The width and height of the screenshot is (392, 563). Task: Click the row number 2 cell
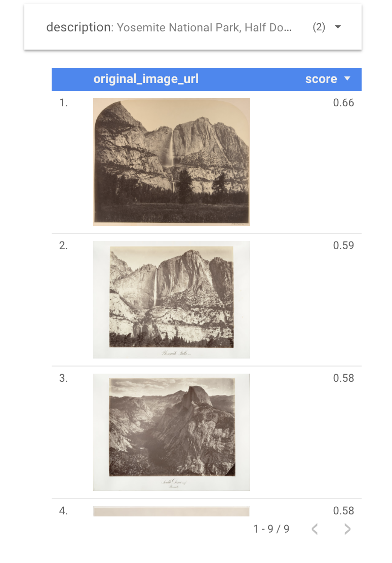[63, 245]
